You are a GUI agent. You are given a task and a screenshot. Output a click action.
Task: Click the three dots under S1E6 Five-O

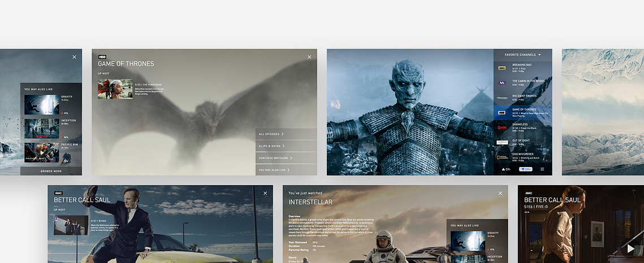pos(528,213)
